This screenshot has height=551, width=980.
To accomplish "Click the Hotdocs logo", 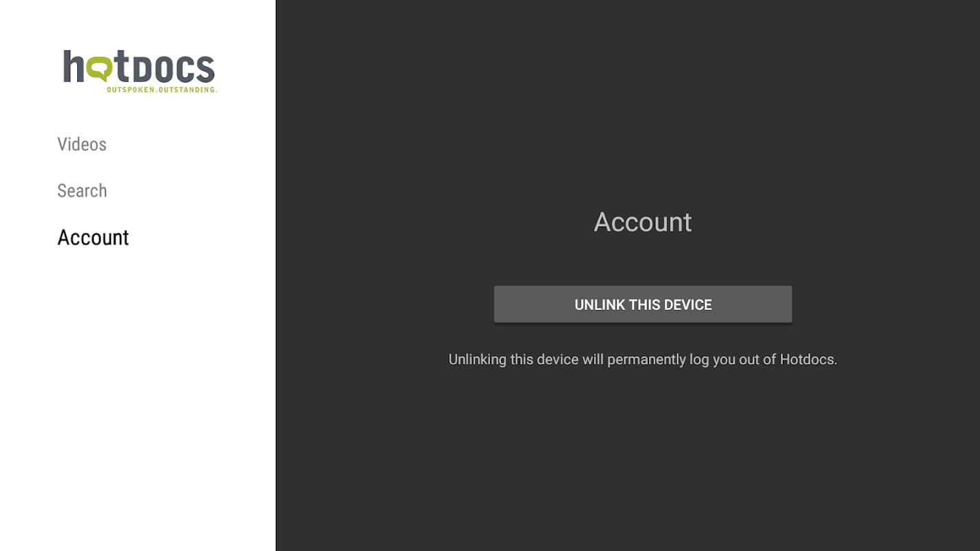I will coord(140,71).
